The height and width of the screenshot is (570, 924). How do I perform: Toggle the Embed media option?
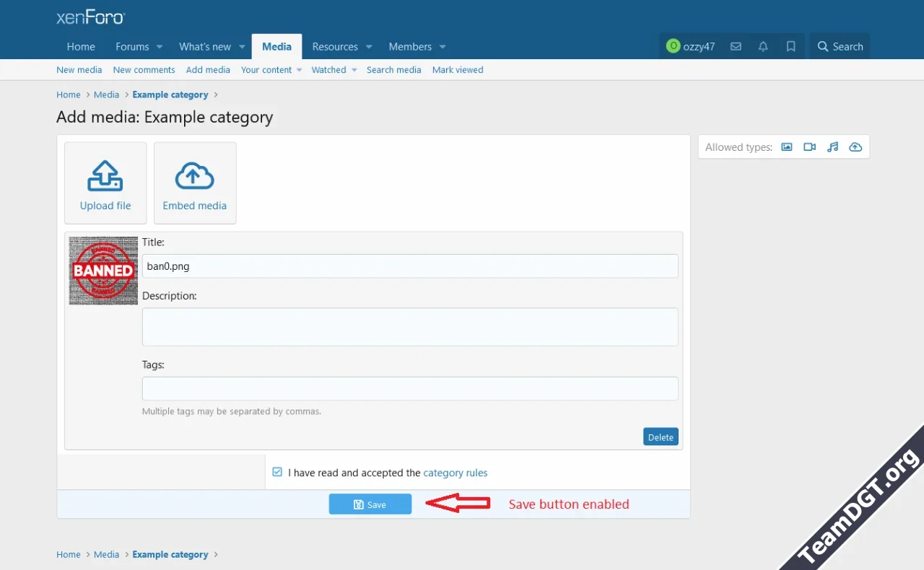[x=195, y=183]
